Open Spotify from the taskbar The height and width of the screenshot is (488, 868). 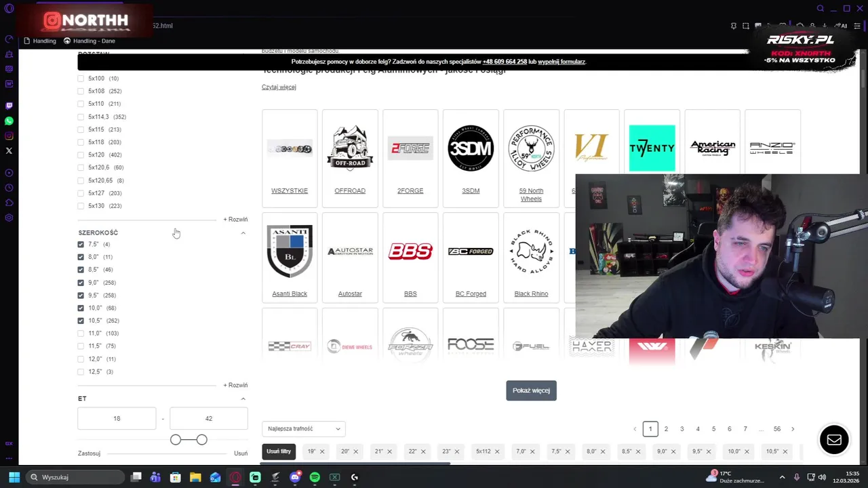click(x=315, y=477)
